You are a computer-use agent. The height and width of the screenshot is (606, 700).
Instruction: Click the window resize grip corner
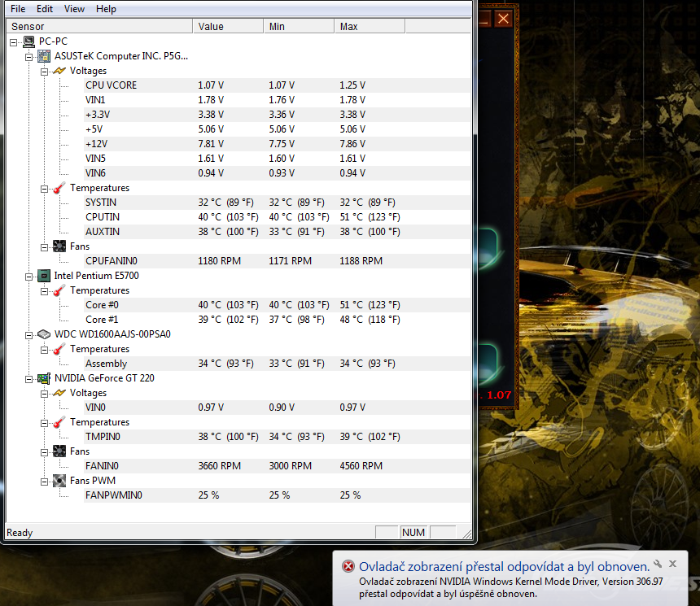(467, 534)
